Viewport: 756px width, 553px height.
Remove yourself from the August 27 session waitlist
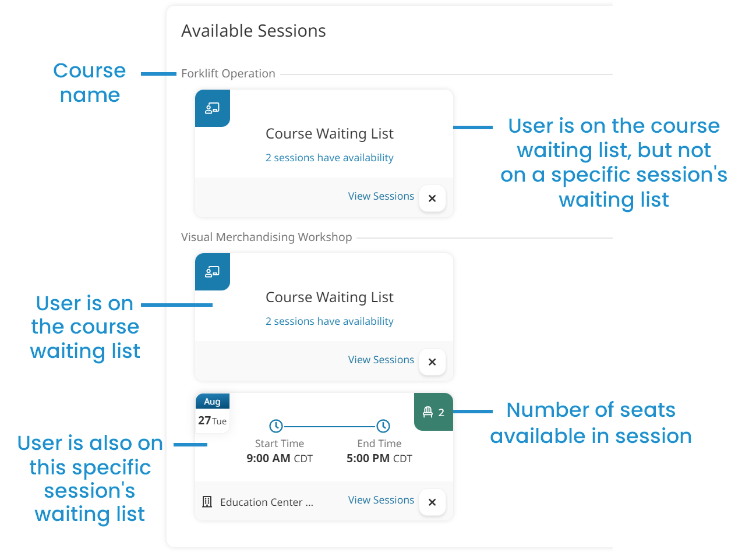pyautogui.click(x=432, y=502)
